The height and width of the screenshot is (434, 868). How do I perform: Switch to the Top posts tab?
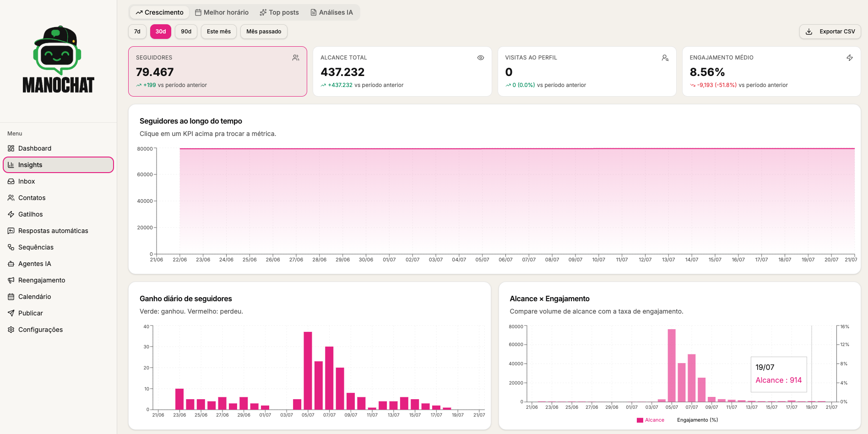point(279,12)
